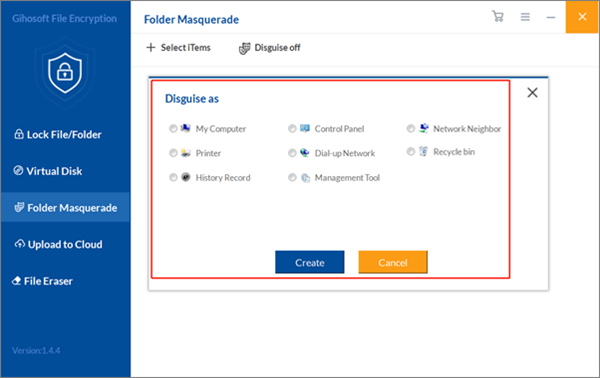600x378 pixels.
Task: Open the hamburger menu icon
Action: [x=525, y=17]
